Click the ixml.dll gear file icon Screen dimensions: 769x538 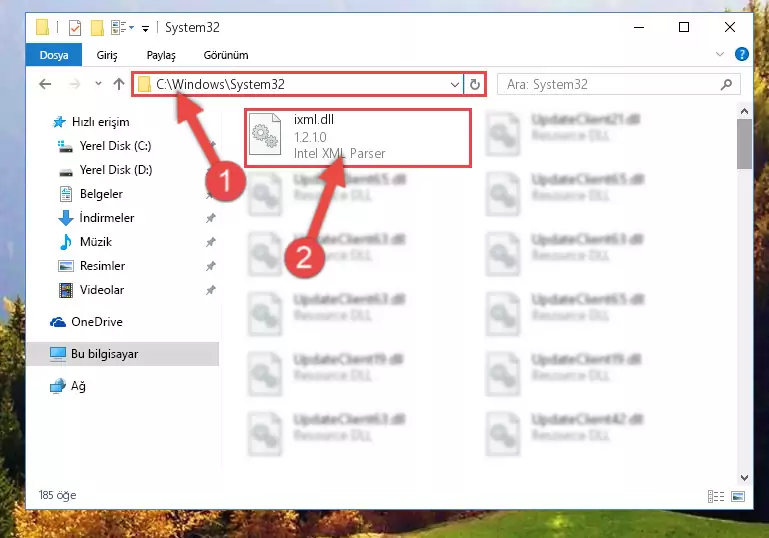tap(265, 135)
